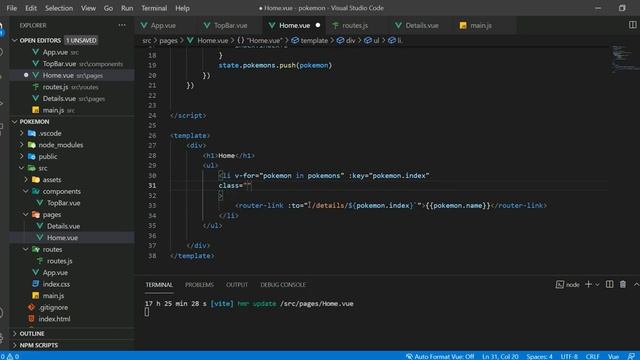
Task: Open TopBar.vue in Open Editors list
Action: (x=72, y=64)
